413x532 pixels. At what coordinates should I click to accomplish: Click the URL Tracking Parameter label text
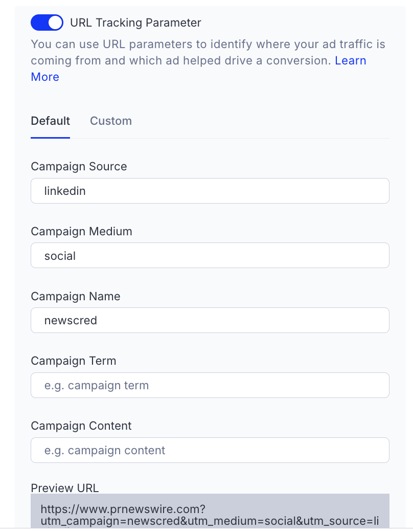(135, 23)
